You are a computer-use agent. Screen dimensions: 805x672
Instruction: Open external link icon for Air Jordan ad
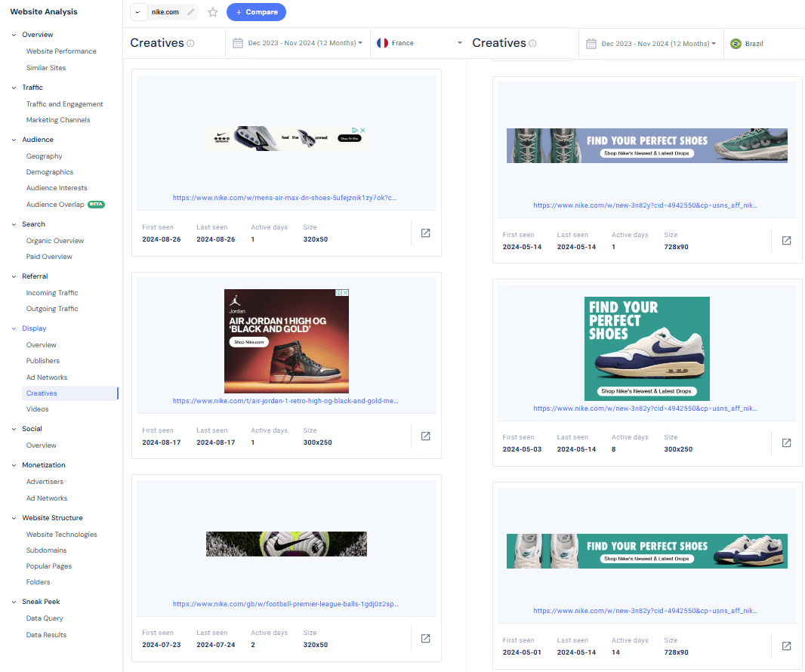(x=425, y=436)
